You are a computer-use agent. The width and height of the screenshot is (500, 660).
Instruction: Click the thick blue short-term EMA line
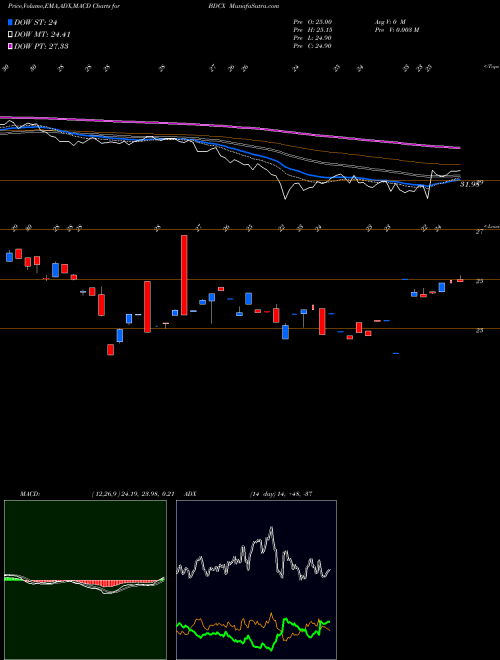[229, 147]
